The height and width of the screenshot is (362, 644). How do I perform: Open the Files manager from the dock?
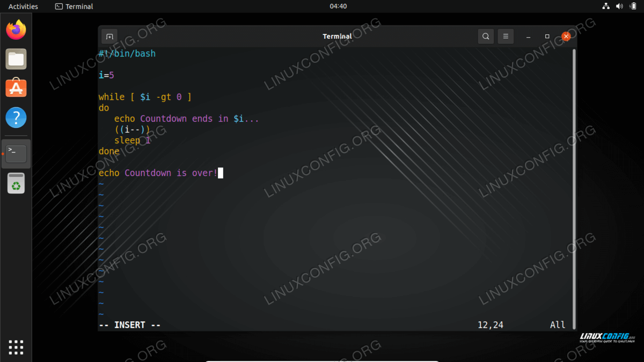16,59
